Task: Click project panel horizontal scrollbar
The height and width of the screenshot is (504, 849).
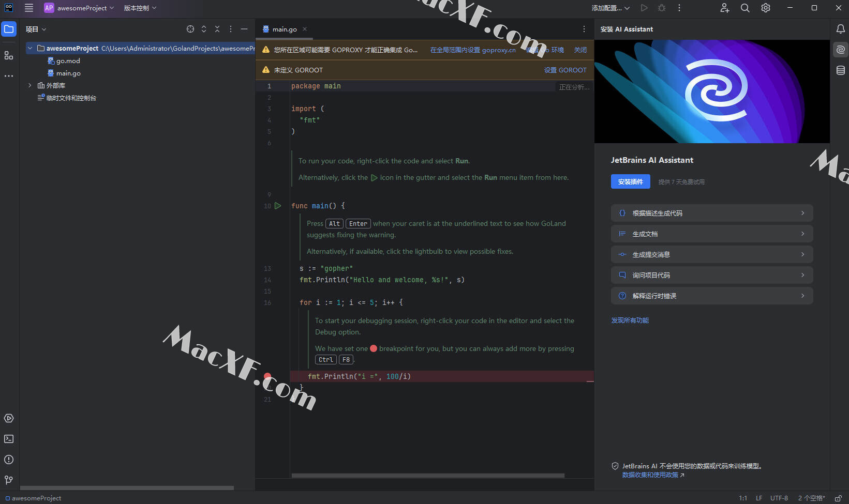Action: click(127, 487)
